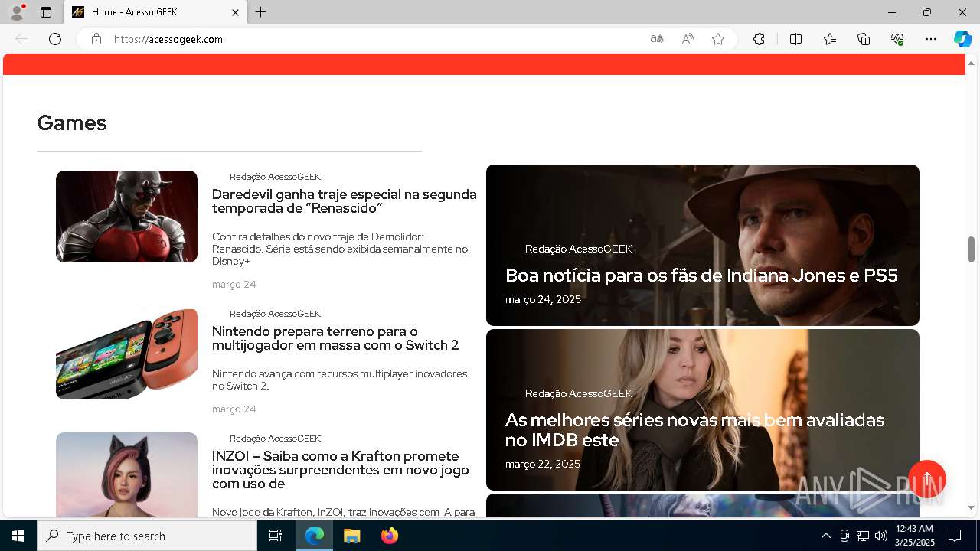This screenshot has width=980, height=551.
Task: Click Redação AcessoGEEK on Indiana Jones card
Action: click(579, 249)
